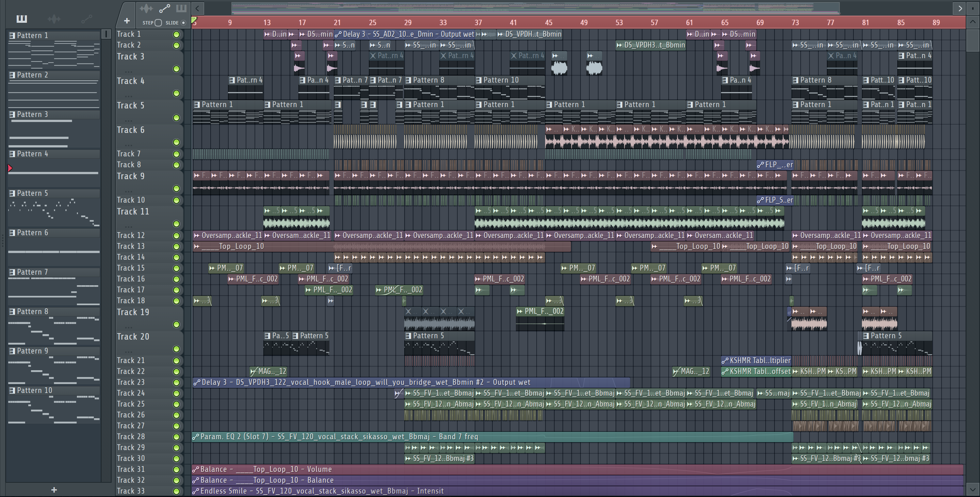980x497 pixels.
Task: Select pattern clip focus icon in playlist toolbar
Action: 181,8
